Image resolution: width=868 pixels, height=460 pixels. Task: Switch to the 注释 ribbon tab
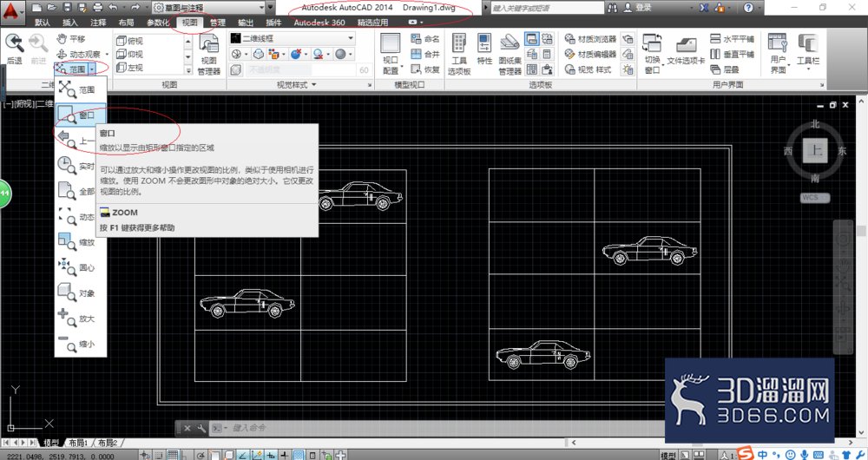point(98,23)
